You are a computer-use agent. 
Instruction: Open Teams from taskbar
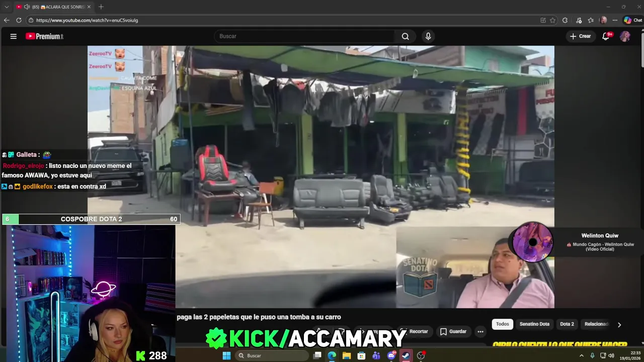coord(376,355)
